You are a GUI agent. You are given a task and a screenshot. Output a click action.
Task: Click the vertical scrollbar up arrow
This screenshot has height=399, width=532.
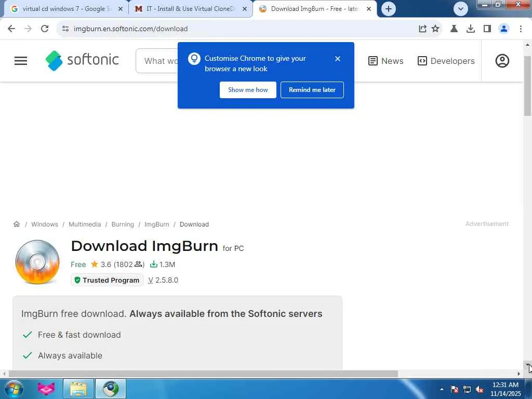(x=528, y=45)
